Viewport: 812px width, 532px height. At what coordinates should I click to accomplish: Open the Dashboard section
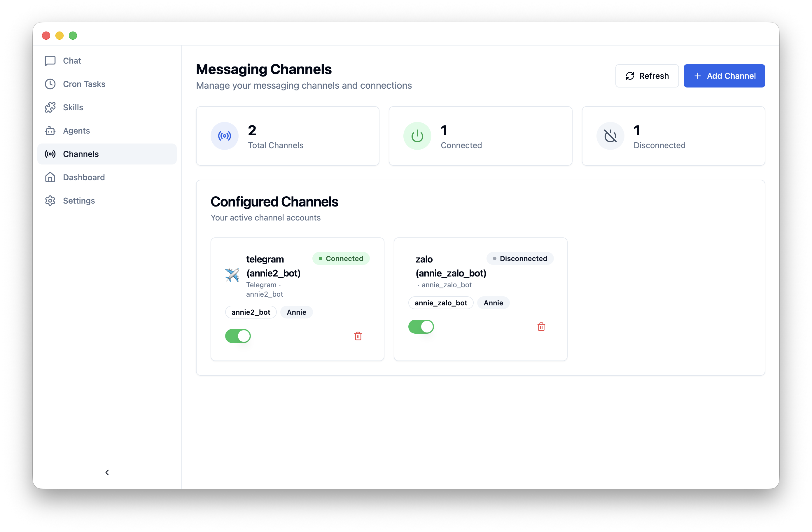[84, 177]
